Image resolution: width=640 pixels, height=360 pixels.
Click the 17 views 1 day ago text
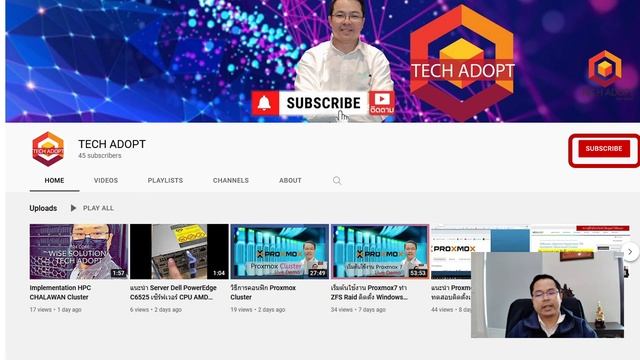56,310
